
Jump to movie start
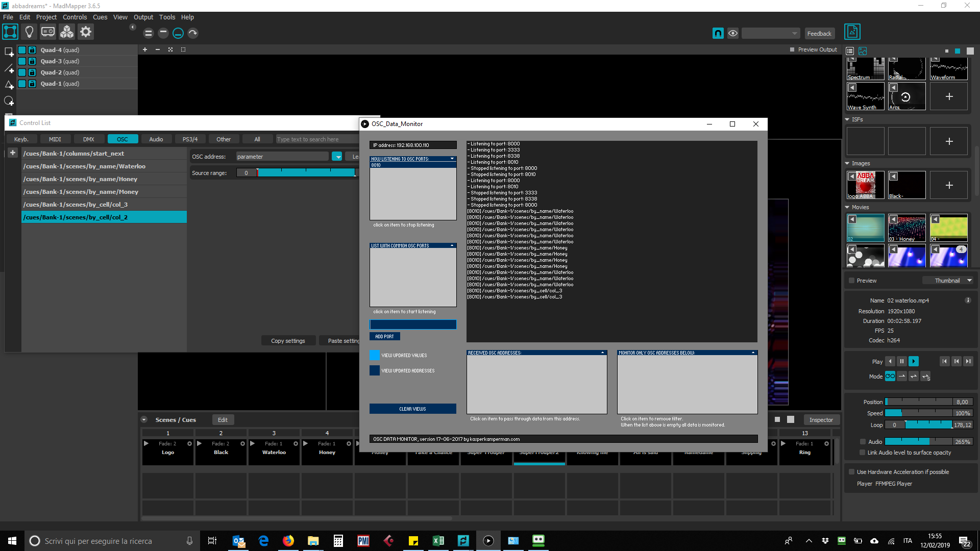click(x=945, y=361)
